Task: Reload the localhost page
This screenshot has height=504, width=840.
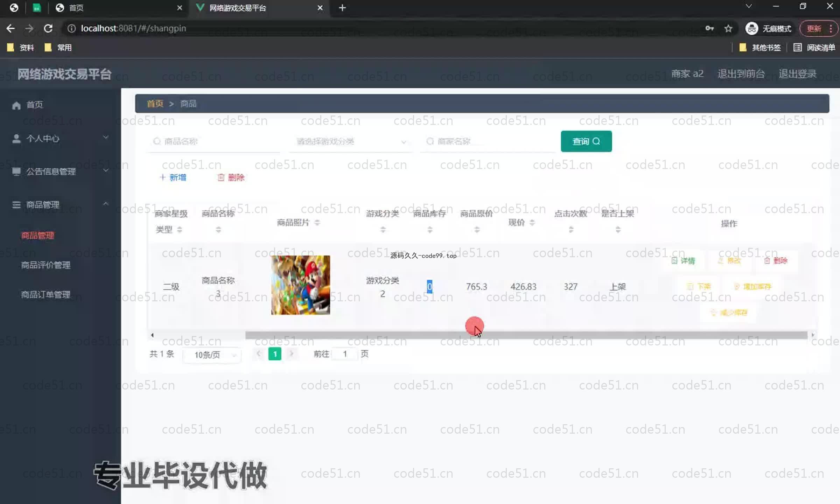Action: [48, 28]
